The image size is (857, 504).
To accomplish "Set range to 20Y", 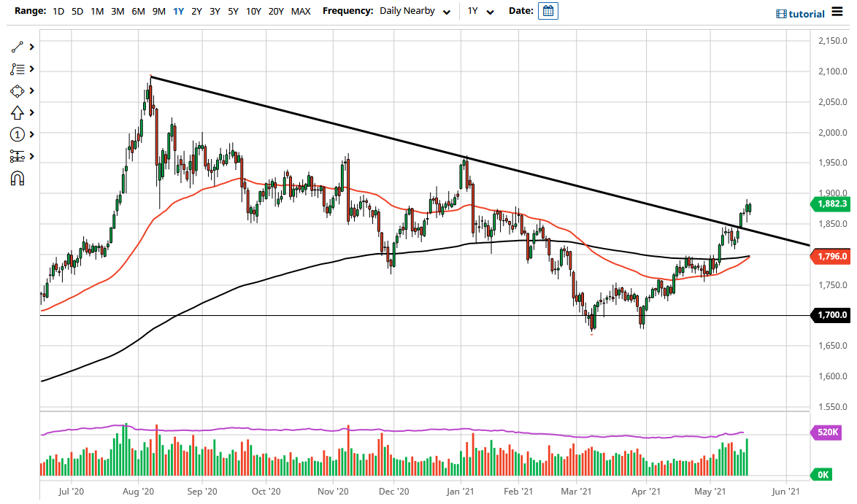I will (275, 12).
